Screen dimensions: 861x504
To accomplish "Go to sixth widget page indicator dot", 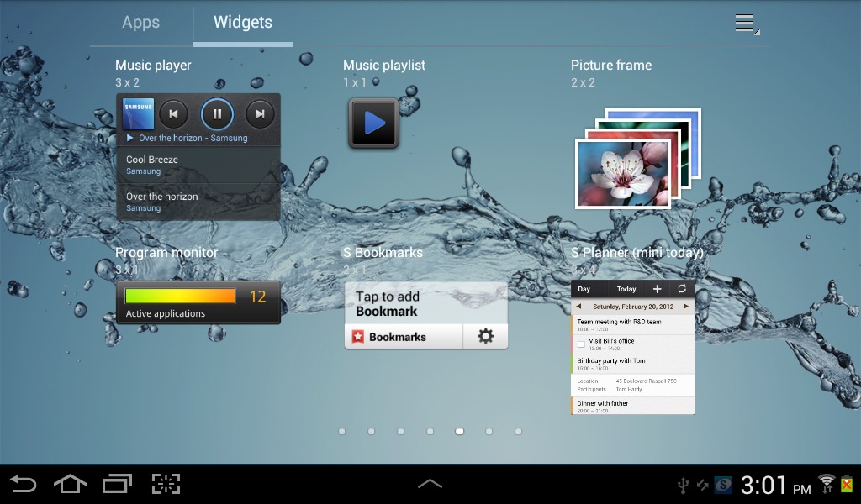I will pos(489,432).
